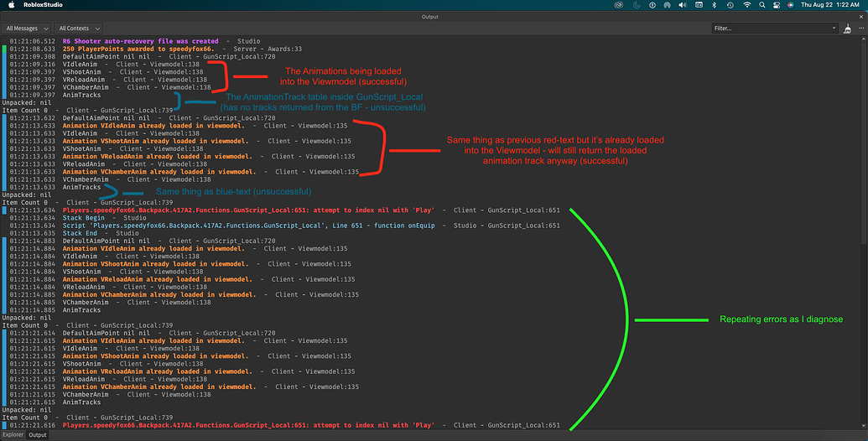Select the 01:21:09.308 DefaultAimPoint nil nil line
This screenshot has height=441, width=868.
tap(143, 57)
